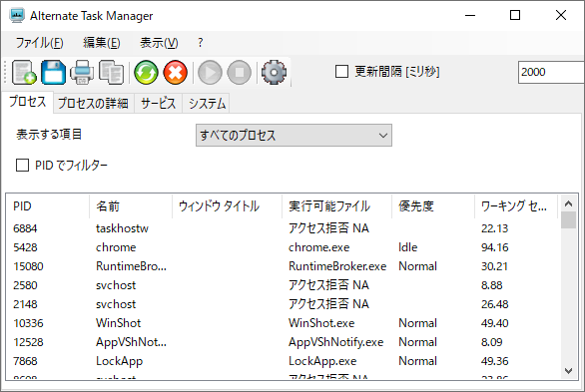Click LockApp.exe executable cell

click(322, 361)
